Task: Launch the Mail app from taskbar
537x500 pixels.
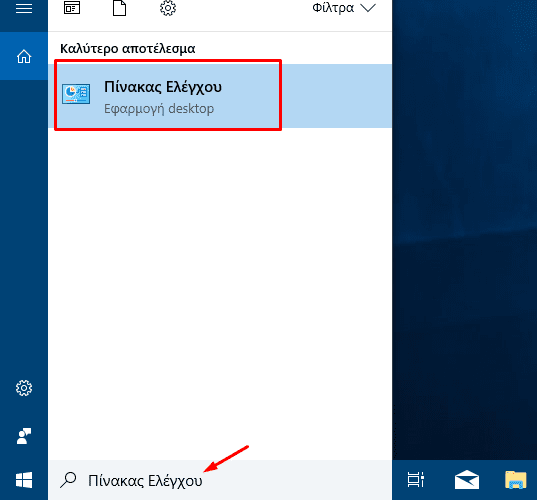Action: tap(467, 480)
